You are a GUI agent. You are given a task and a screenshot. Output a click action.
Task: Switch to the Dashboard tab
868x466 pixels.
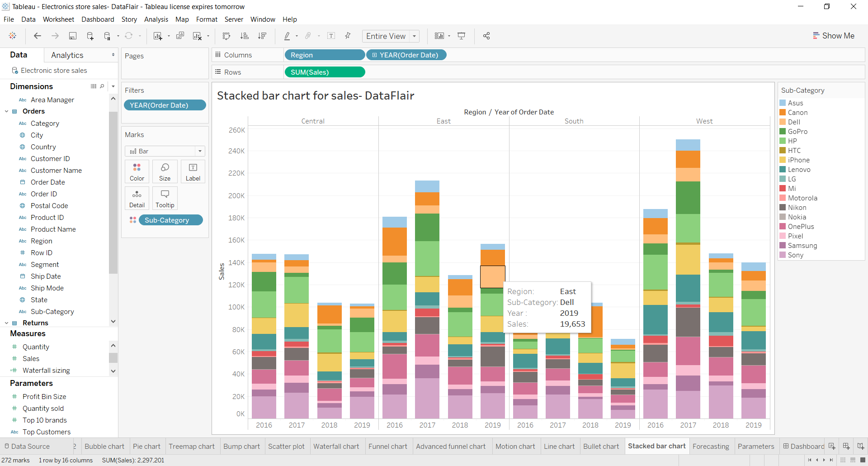point(803,447)
